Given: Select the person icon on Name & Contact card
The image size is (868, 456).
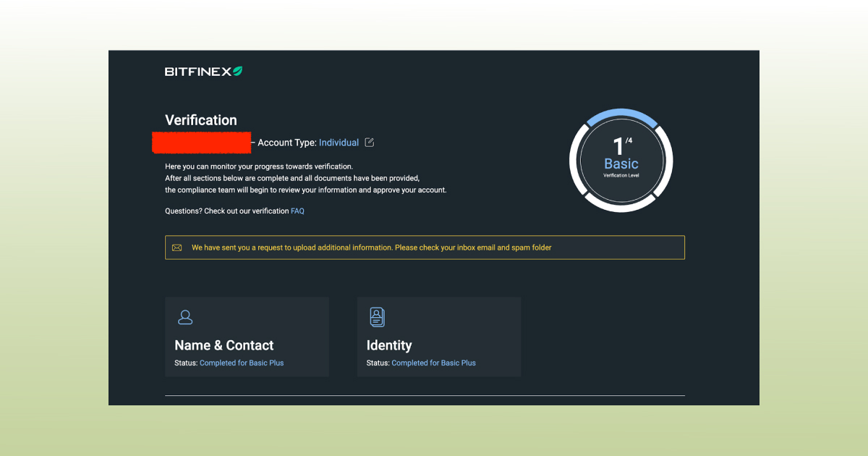Looking at the screenshot, I should tap(185, 317).
